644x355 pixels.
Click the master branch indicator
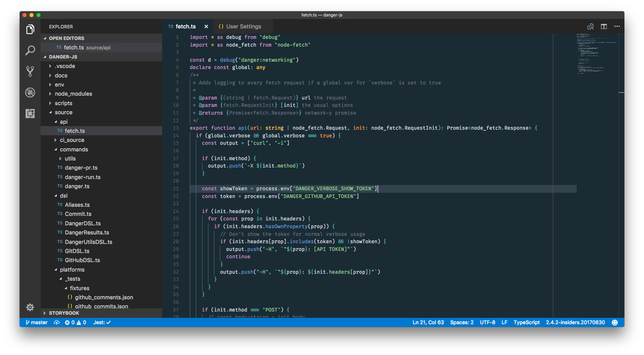(36, 322)
